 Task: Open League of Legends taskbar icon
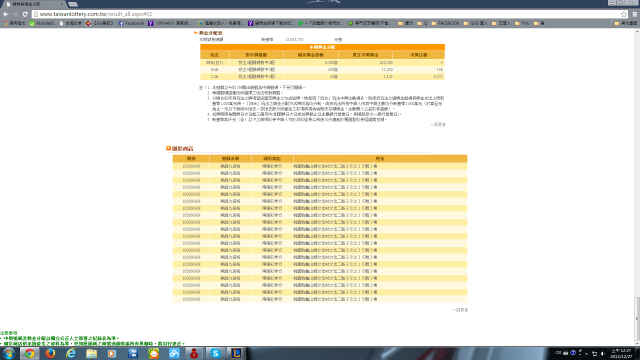coord(236,353)
